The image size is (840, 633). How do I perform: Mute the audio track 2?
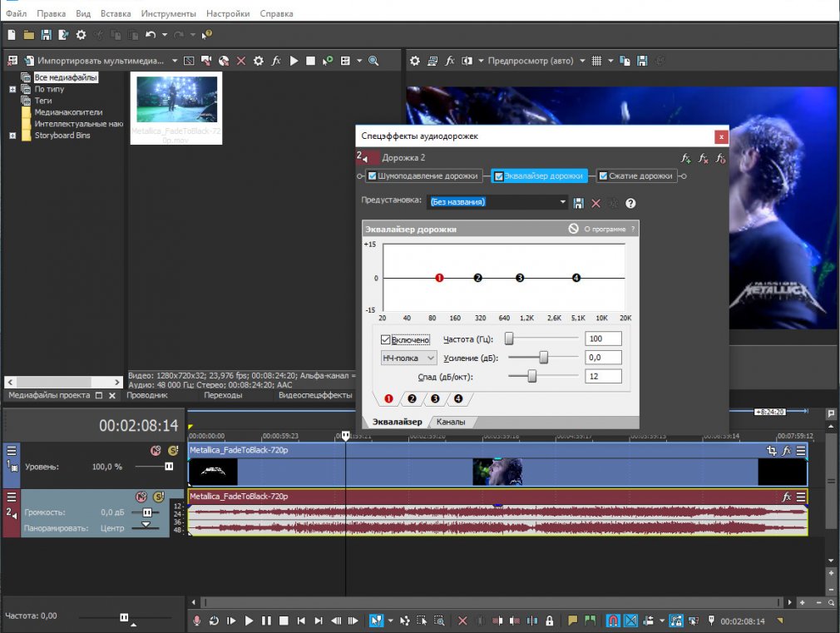coord(141,497)
